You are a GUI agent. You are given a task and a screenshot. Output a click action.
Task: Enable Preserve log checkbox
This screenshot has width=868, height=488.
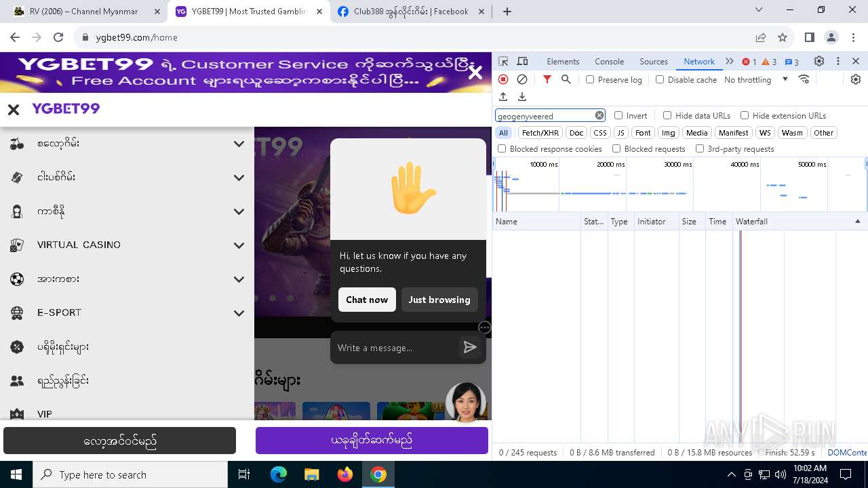(x=590, y=79)
